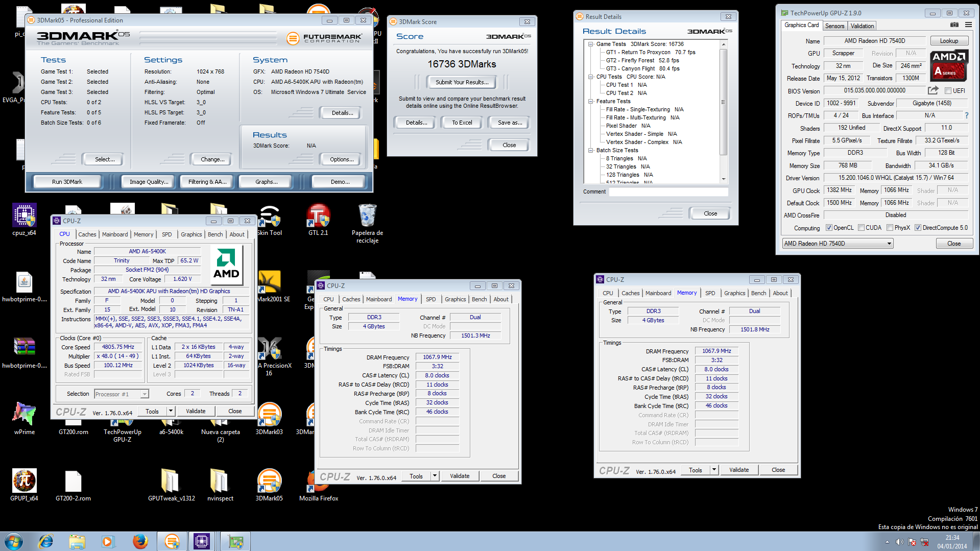Select the GTL 2.1 desktop icon
980x551 pixels.
[x=318, y=220]
